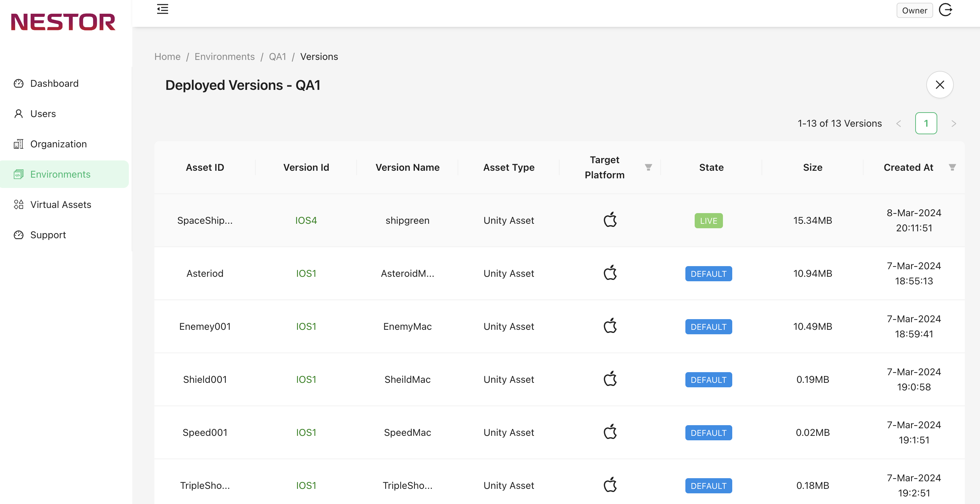This screenshot has height=504, width=980.
Task: Click the Organization building icon
Action: pos(18,144)
